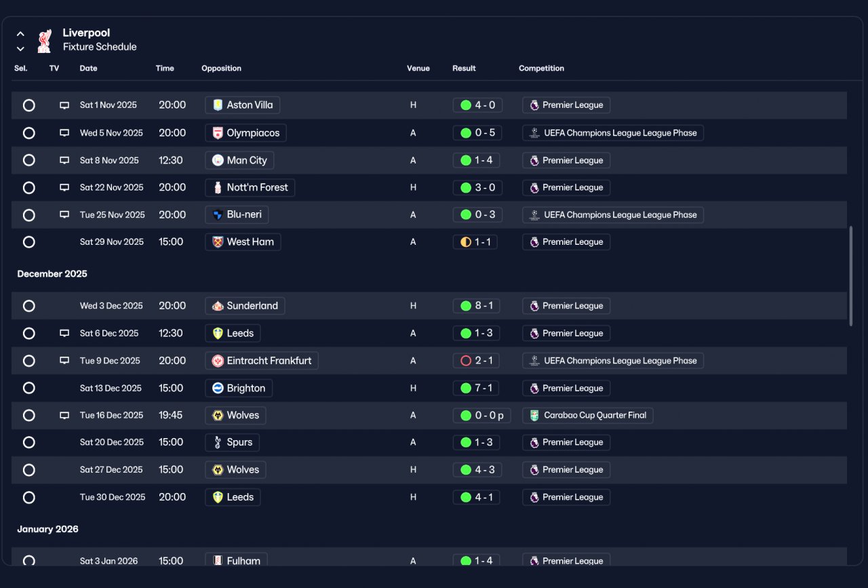Go to previous team with up chevron

pos(20,34)
